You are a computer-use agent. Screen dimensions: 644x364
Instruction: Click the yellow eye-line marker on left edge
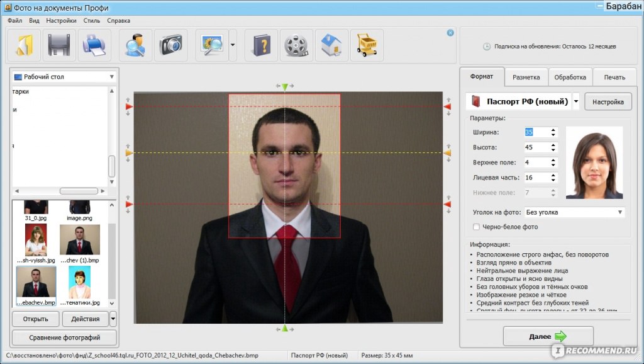(129, 153)
